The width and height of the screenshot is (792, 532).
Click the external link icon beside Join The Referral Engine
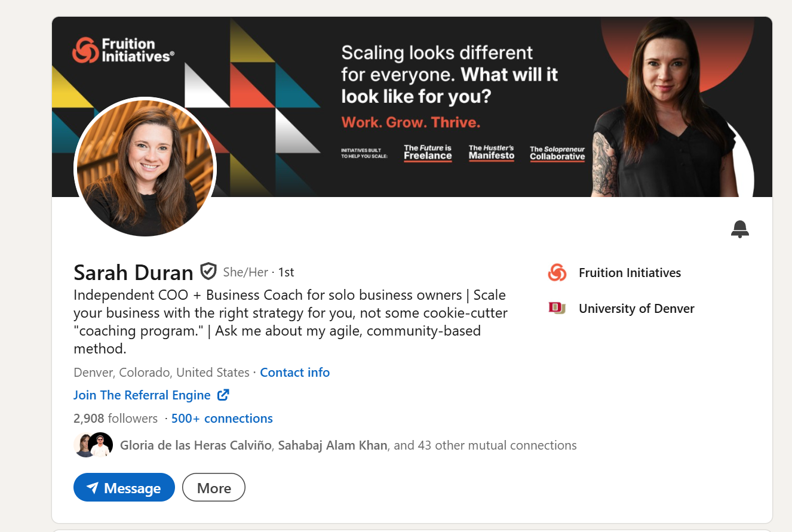point(223,395)
